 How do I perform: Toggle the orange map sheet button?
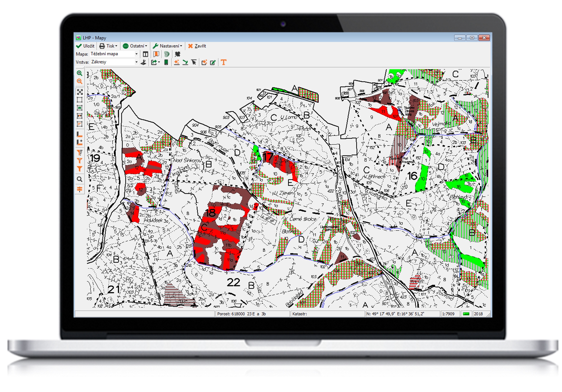156,54
